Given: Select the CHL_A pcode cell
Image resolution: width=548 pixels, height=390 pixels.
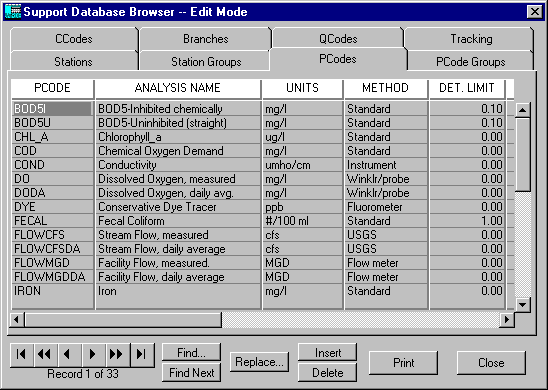Looking at the screenshot, I should click(52, 137).
